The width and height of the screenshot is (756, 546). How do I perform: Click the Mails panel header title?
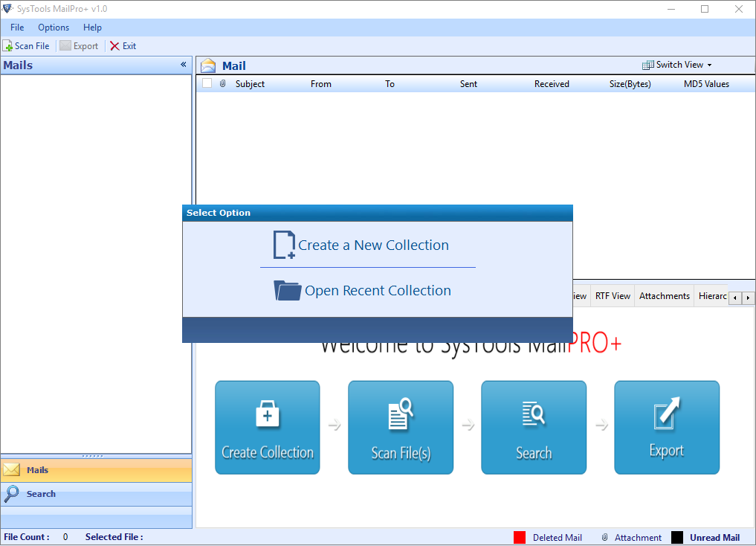(19, 65)
